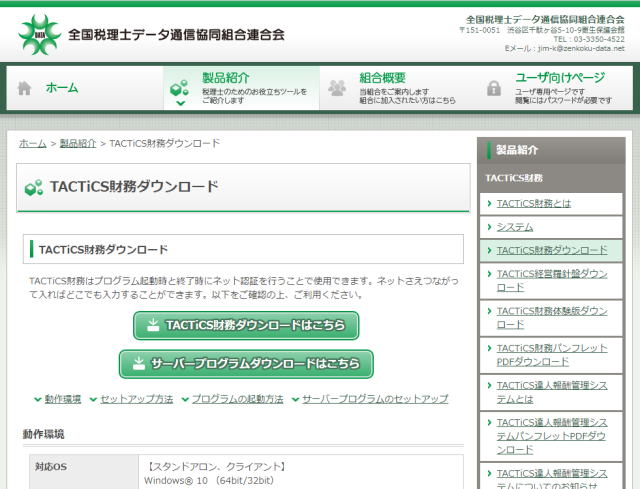Screen dimensions: 640x489
Task: Open TACTiCS経営羅針盤ダウンロード sidebar link
Action: pos(552,280)
